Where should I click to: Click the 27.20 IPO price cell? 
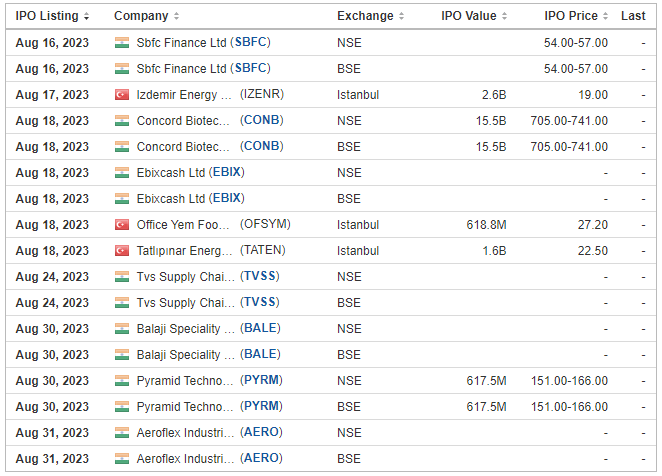point(593,225)
